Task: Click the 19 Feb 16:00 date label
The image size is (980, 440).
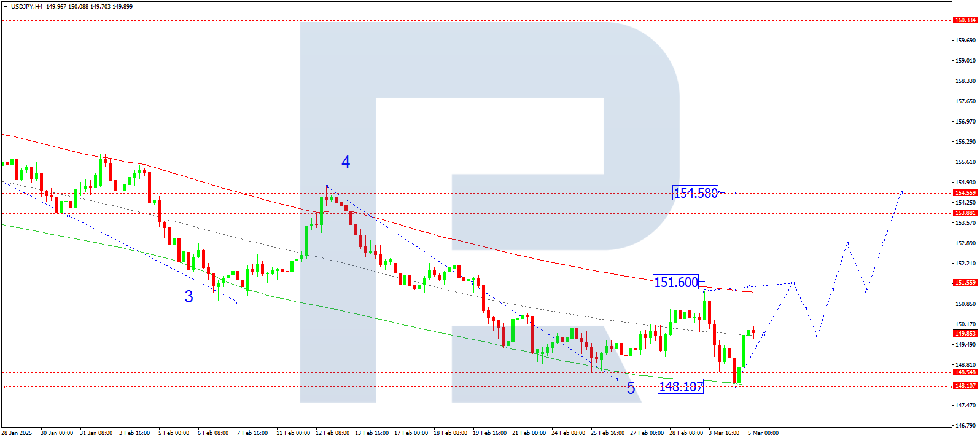Action: click(489, 433)
